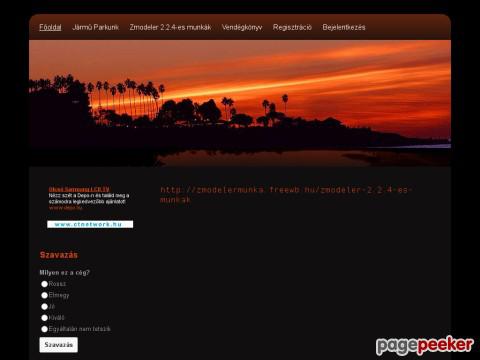Choose the Kiváló radio button
The height and width of the screenshot is (360, 480).
tap(44, 318)
